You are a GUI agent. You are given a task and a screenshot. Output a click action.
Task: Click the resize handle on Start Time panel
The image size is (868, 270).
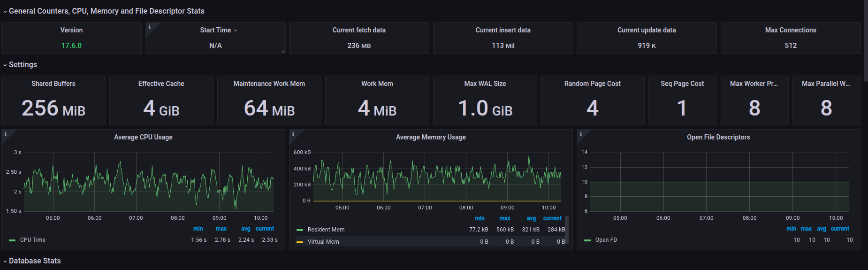[283, 51]
